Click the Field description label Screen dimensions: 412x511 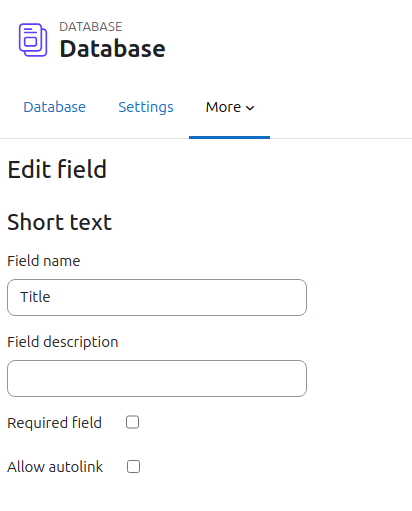[x=63, y=342]
